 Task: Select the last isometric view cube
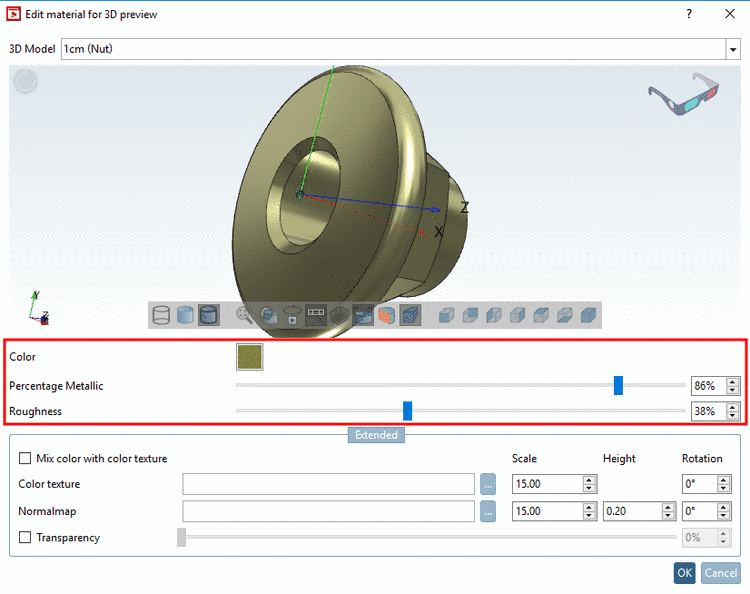tap(588, 315)
